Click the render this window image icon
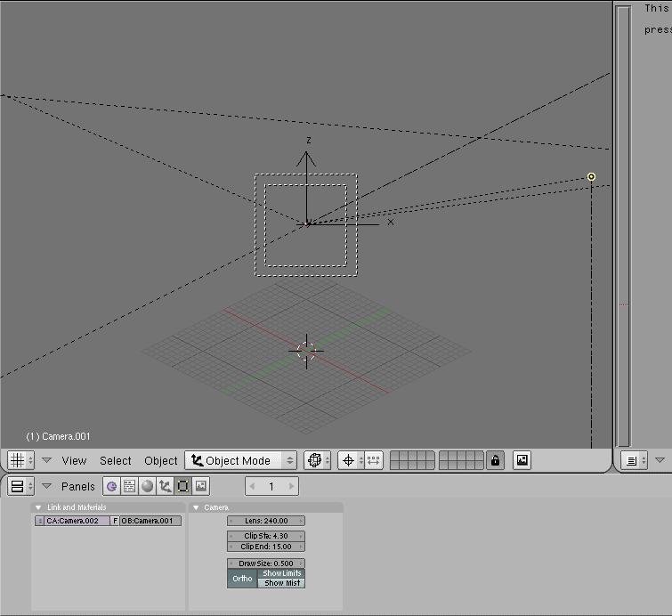 pyautogui.click(x=522, y=460)
